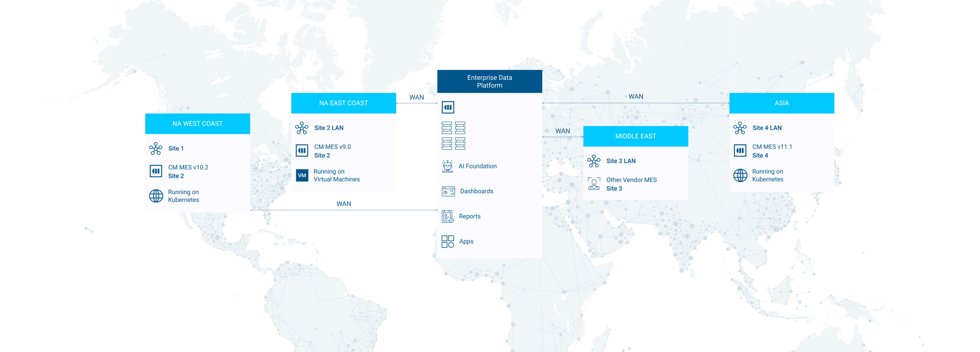
Task: Select the MIDDLE EAST region header
Action: pyautogui.click(x=635, y=136)
